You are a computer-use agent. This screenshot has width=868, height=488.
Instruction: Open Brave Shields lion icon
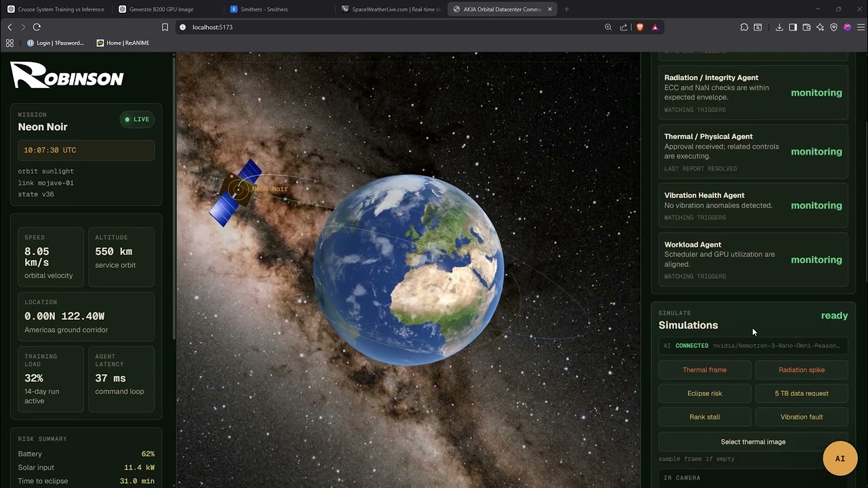[x=639, y=27]
